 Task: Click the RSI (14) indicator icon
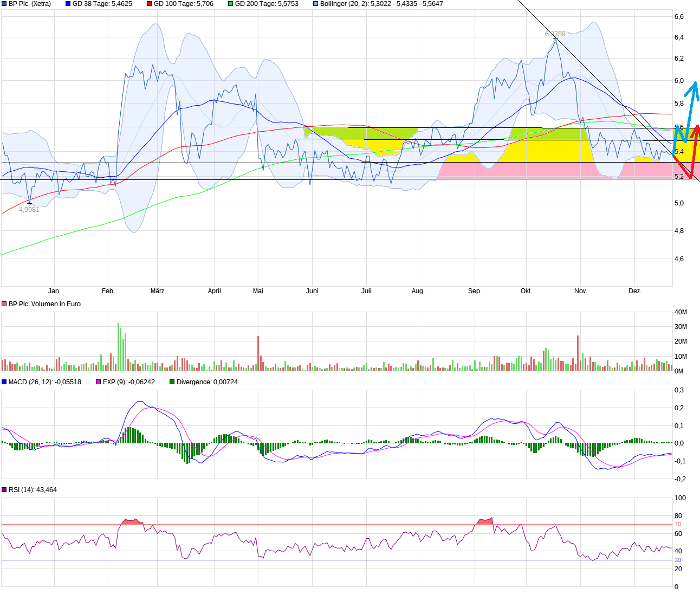(x=4, y=489)
